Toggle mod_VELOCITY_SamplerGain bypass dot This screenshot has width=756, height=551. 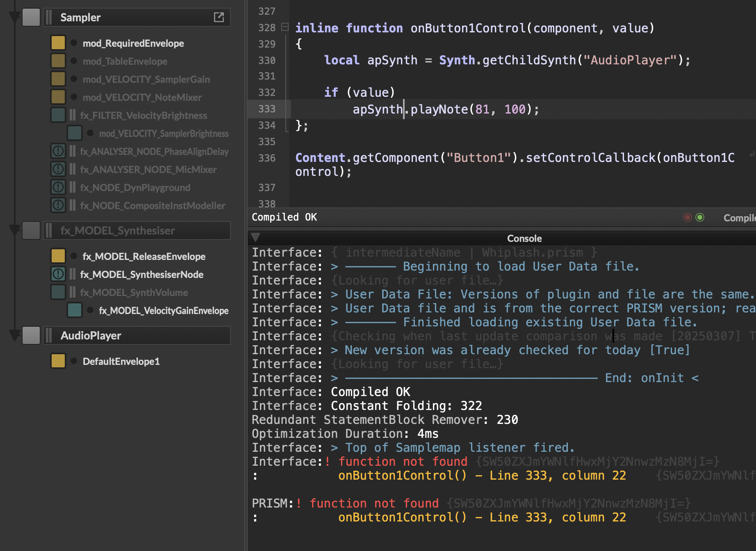[74, 79]
